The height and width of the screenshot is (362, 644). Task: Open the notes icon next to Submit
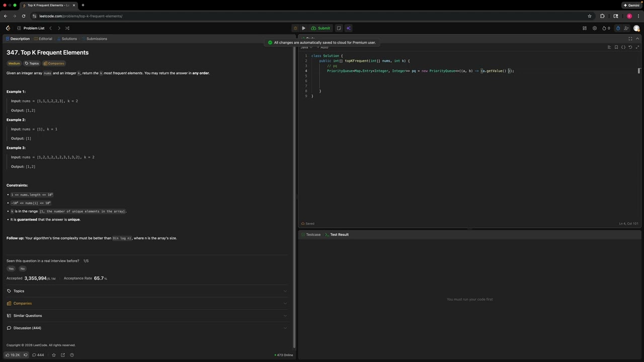tap(339, 28)
